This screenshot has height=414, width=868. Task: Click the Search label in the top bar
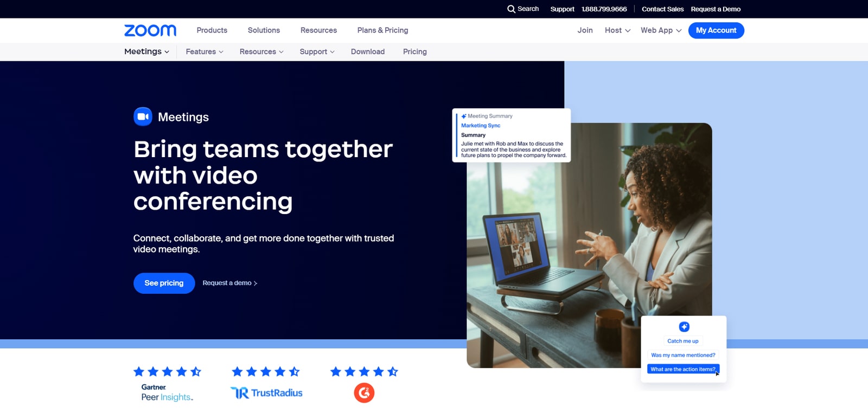pos(528,9)
